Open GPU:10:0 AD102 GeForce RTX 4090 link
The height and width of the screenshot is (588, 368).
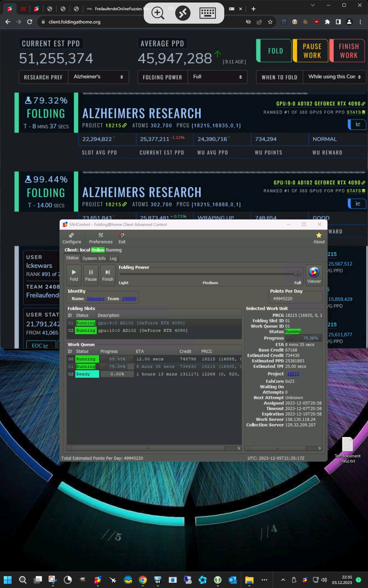point(319,183)
